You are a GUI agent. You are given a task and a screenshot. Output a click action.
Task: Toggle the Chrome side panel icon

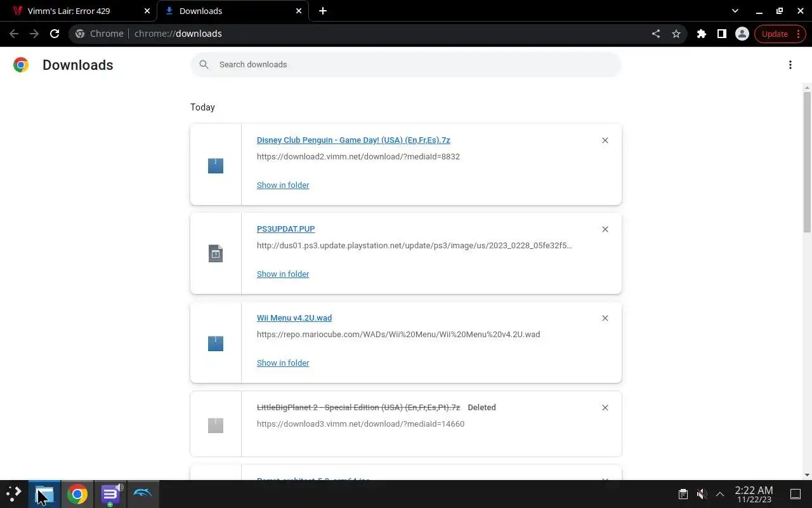tap(722, 34)
